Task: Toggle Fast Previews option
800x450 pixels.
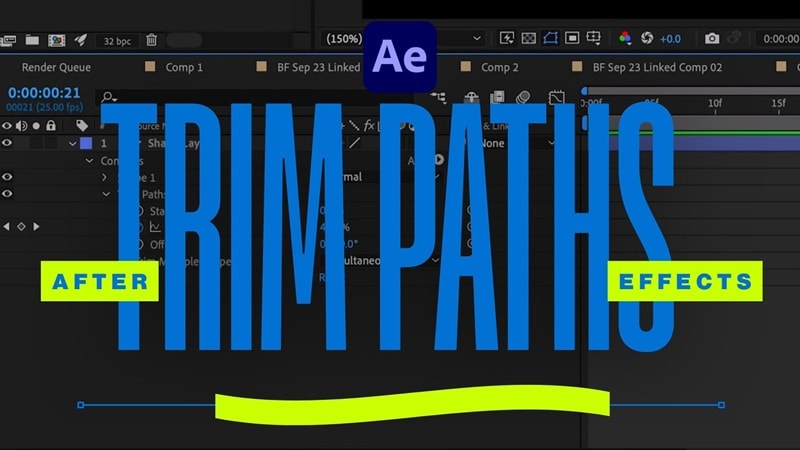Action: pos(507,38)
